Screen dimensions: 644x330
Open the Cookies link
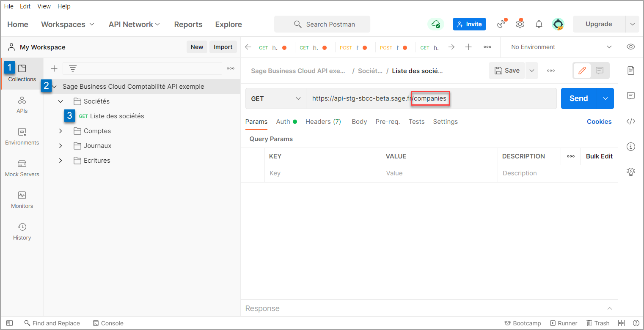coord(599,122)
